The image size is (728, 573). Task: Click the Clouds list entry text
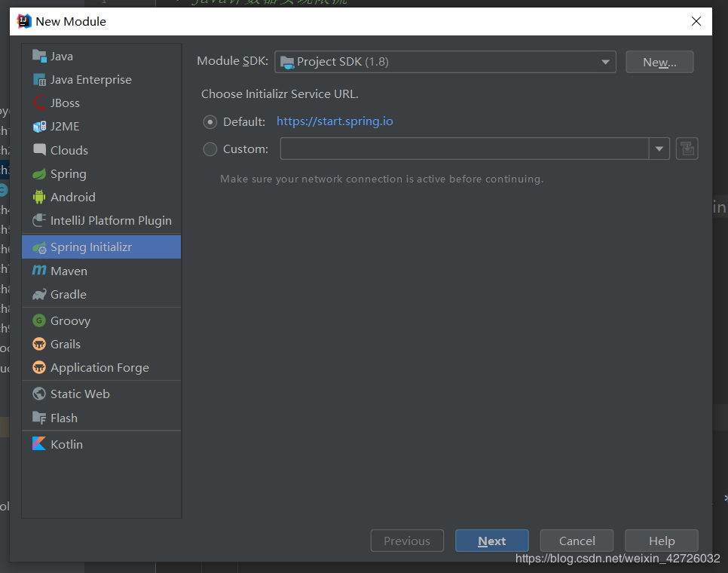click(x=69, y=151)
